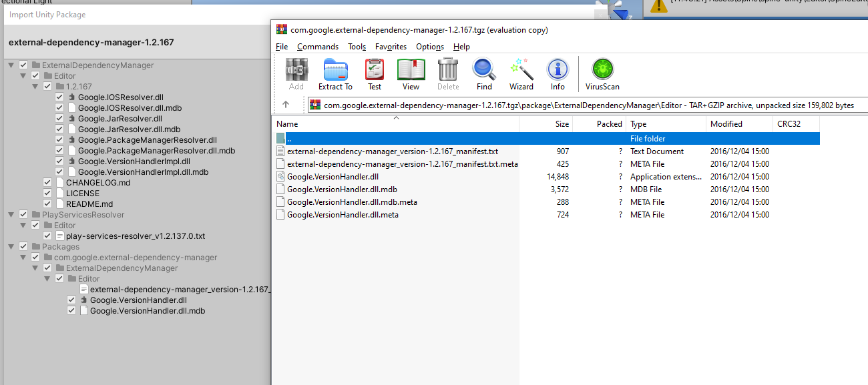Open the Options menu
This screenshot has height=385, width=868.
429,47
